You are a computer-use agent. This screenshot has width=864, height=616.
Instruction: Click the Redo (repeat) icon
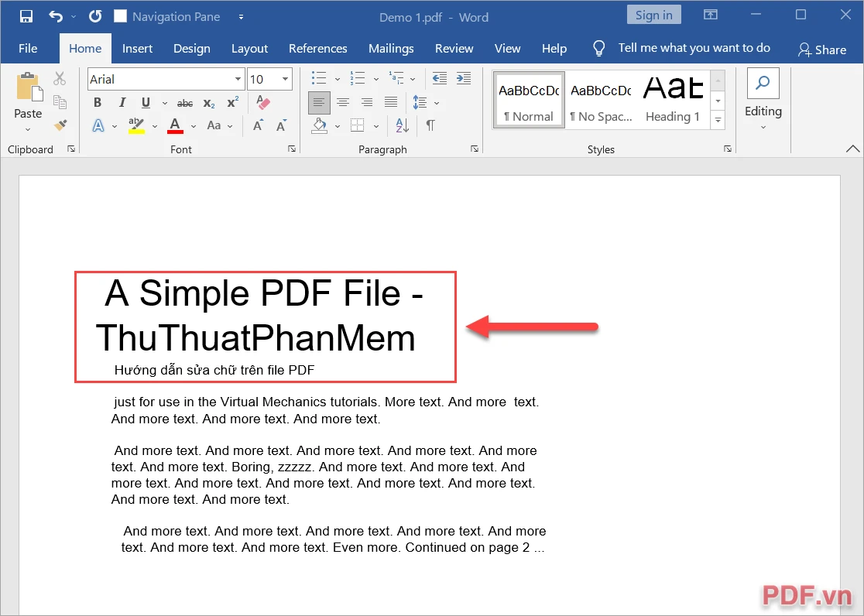click(x=95, y=16)
